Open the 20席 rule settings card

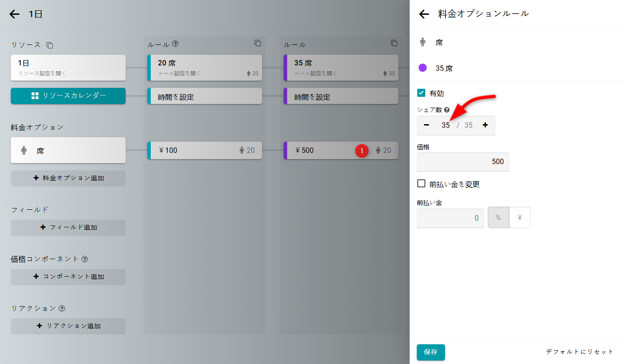(205, 68)
